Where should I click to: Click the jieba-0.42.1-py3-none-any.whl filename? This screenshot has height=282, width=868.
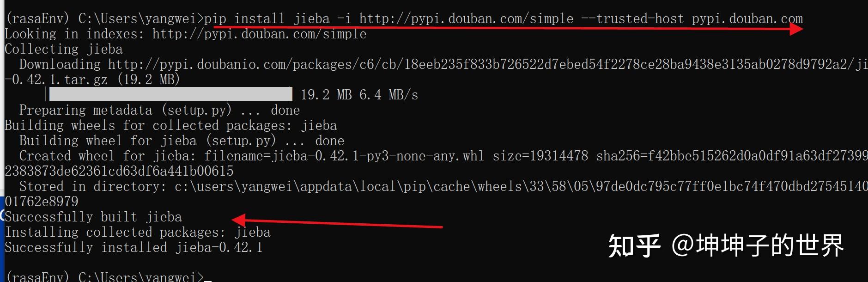[x=377, y=156]
